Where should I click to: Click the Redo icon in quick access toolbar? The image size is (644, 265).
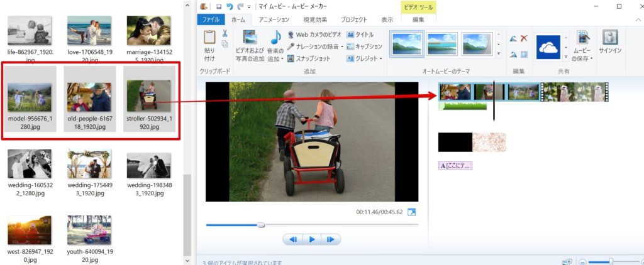click(x=240, y=6)
